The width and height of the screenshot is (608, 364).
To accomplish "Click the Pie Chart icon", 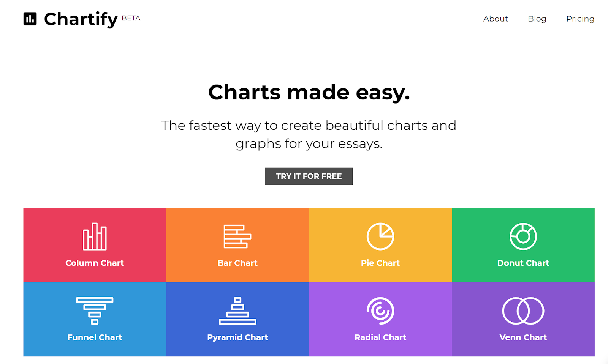I will (380, 235).
